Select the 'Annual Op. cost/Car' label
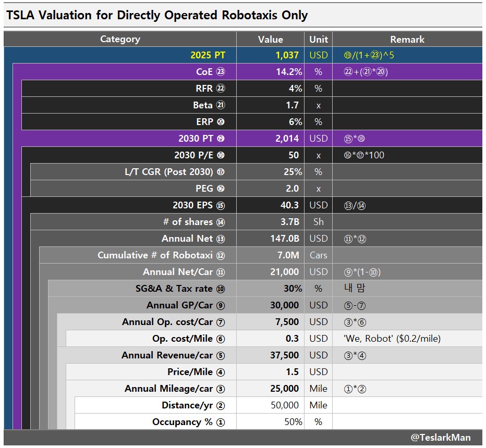The image size is (486, 448). (174, 322)
